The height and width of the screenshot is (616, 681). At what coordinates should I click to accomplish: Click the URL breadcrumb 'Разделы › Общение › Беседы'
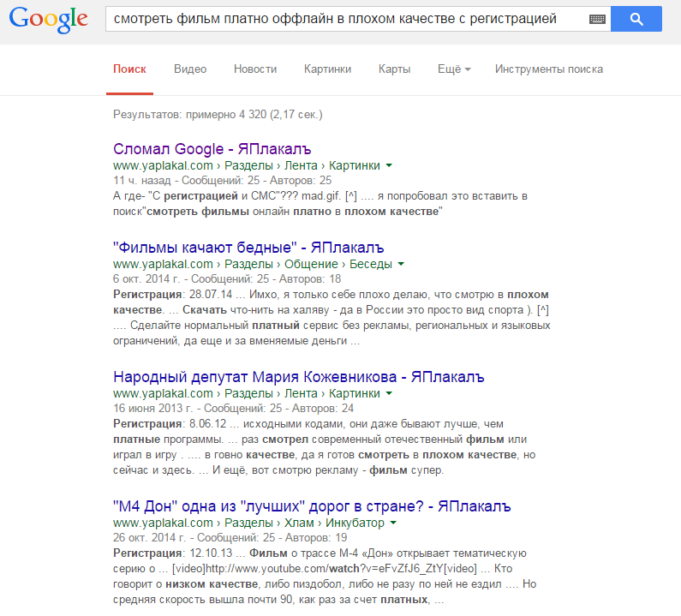(308, 264)
